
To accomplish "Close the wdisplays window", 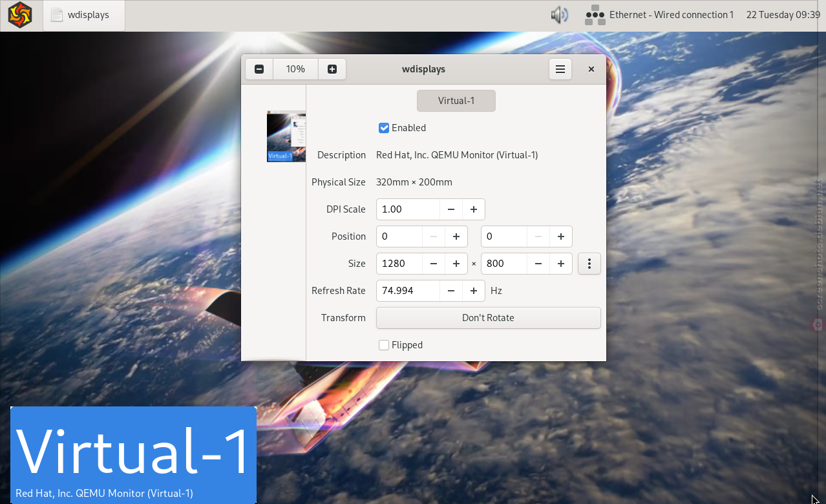I will tap(591, 69).
